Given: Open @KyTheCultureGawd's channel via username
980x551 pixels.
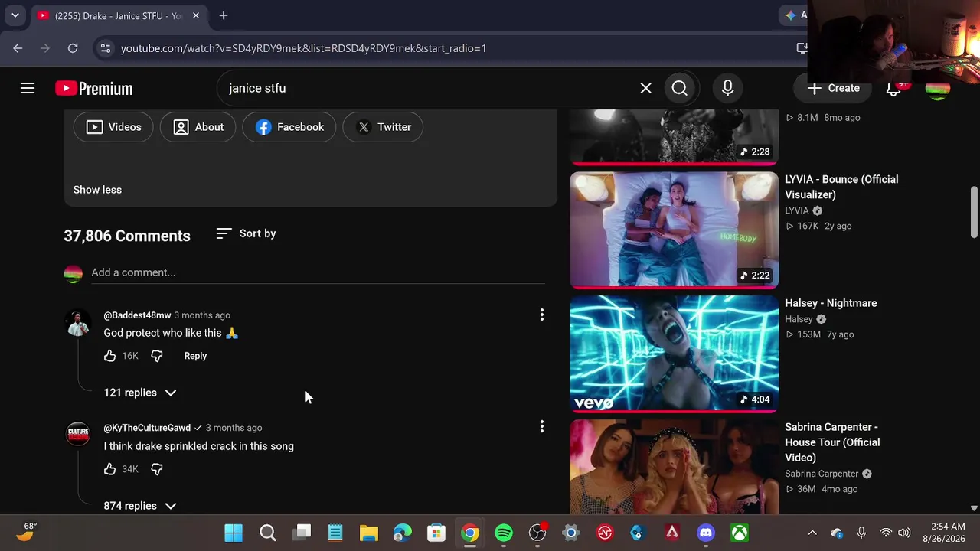Looking at the screenshot, I should click(x=147, y=428).
